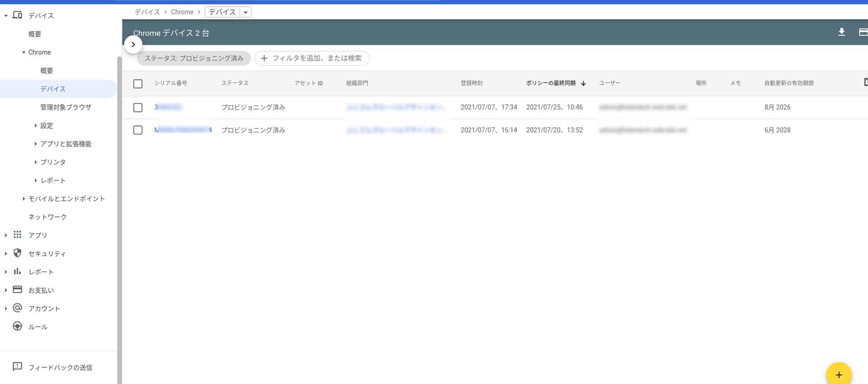Collapse the Chrome tree node
Screen dimensions: 868x384
pos(24,52)
